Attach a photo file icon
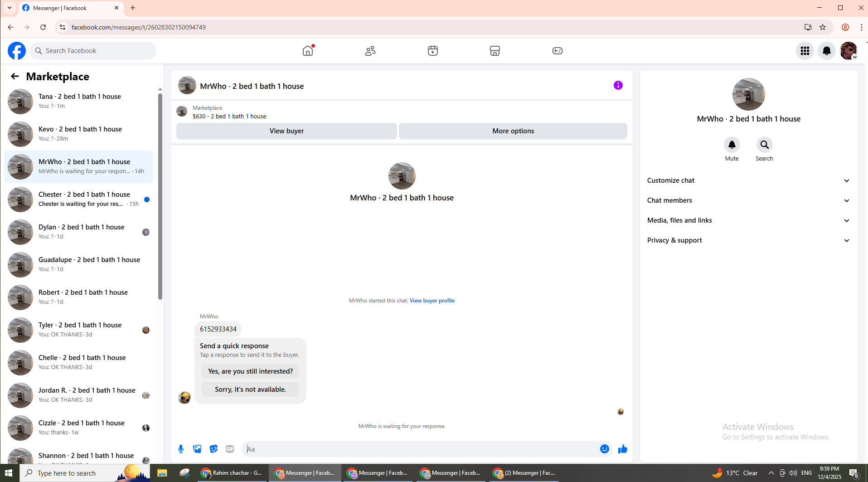This screenshot has height=482, width=868. (x=197, y=449)
